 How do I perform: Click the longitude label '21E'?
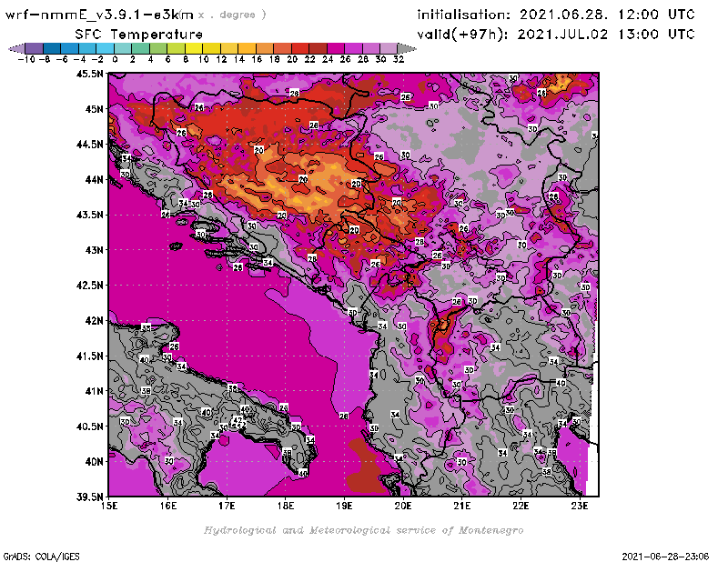point(462,506)
